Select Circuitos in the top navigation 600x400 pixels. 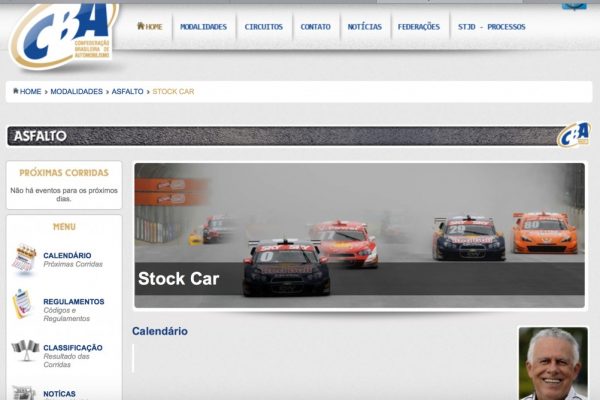point(264,27)
